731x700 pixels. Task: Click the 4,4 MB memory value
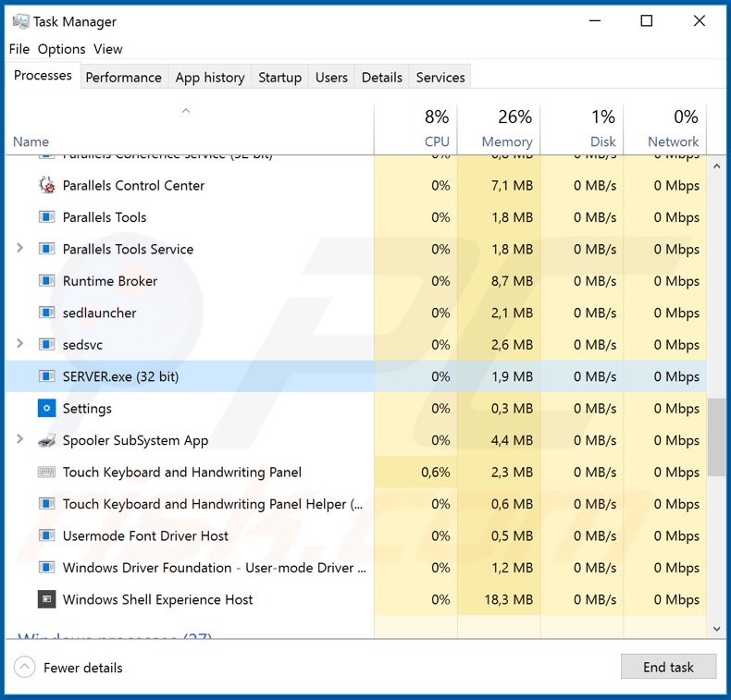512,440
